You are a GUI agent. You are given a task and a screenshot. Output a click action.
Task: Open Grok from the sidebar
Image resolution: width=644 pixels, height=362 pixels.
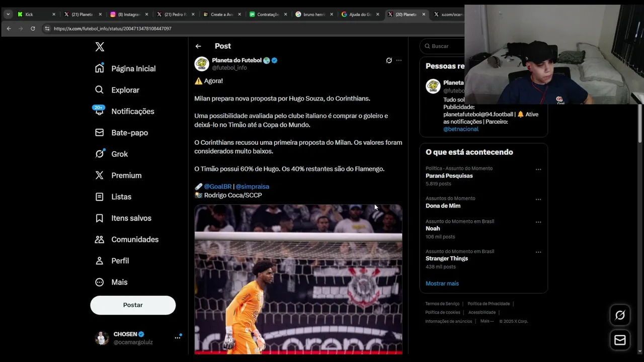point(111,154)
